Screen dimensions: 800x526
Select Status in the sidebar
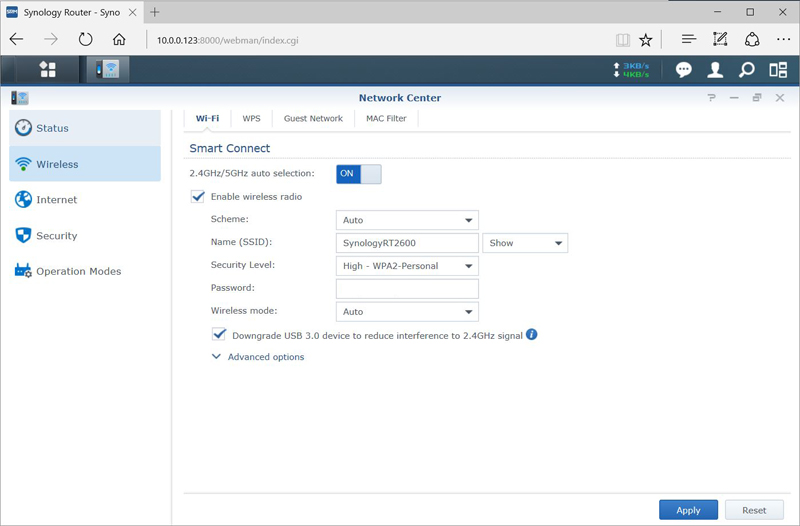[x=85, y=128]
